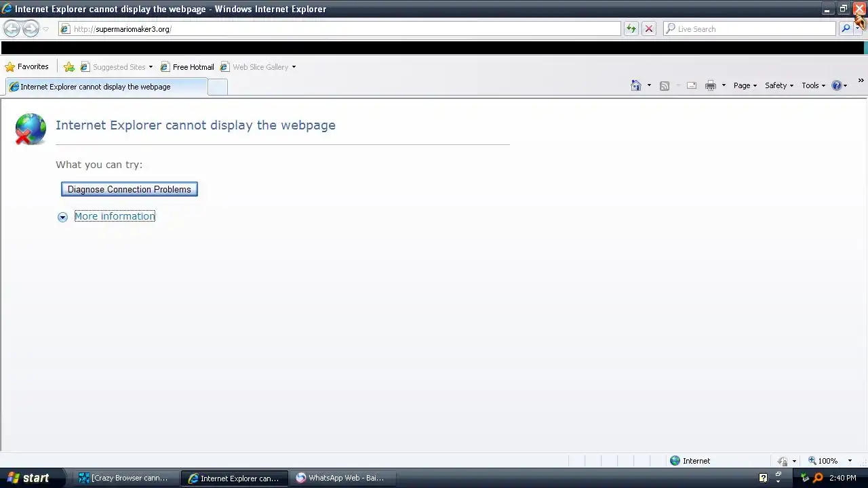Run search with the magnifier button
Image resolution: width=868 pixels, height=488 pixels.
846,28
